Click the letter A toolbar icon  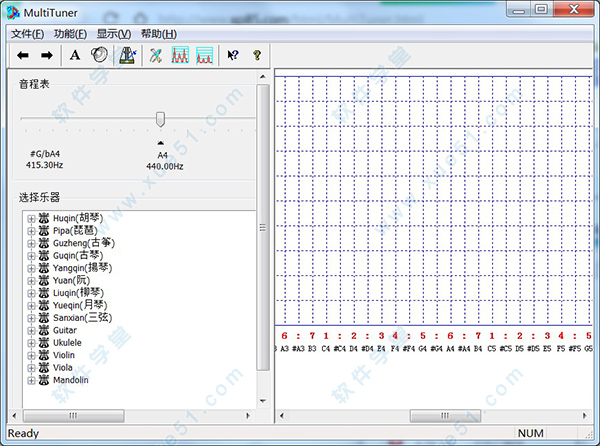pos(75,55)
